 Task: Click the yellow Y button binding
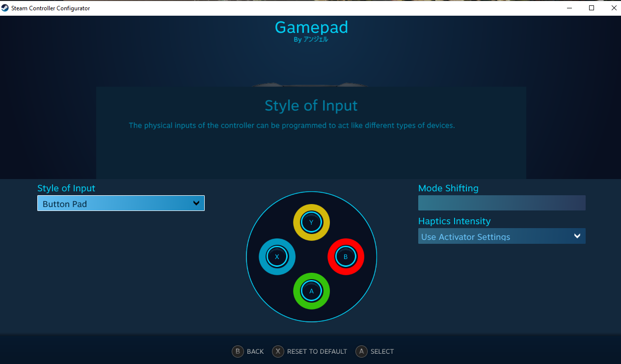point(311,222)
